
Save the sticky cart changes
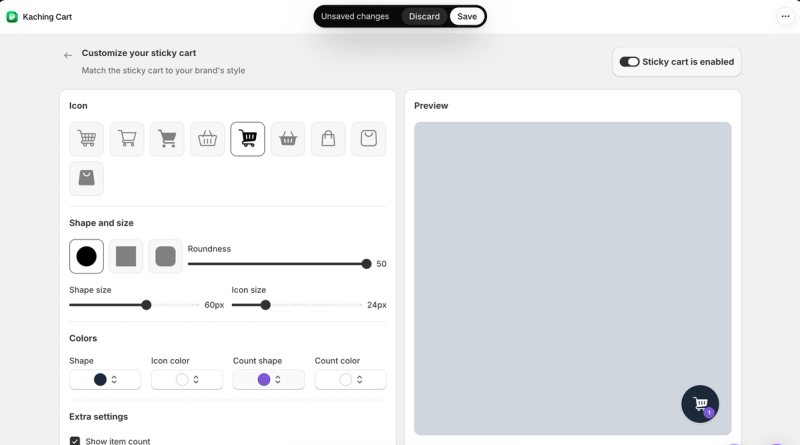[x=467, y=16]
